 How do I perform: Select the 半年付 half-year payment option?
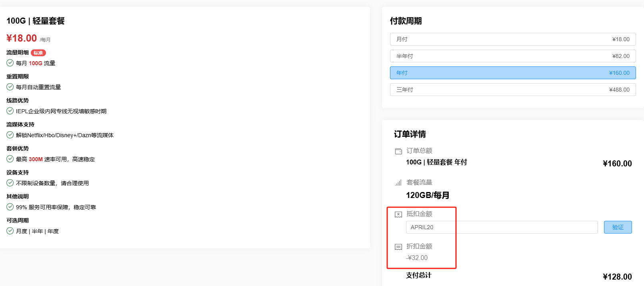512,56
